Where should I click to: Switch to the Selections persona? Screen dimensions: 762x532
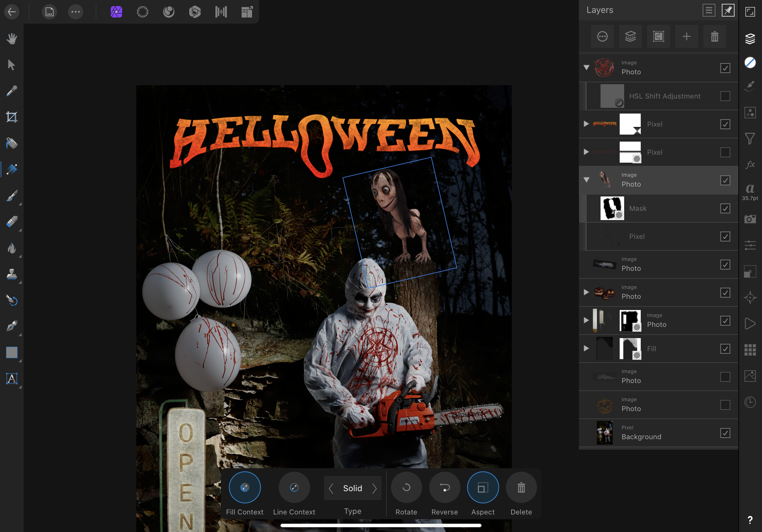(x=142, y=12)
